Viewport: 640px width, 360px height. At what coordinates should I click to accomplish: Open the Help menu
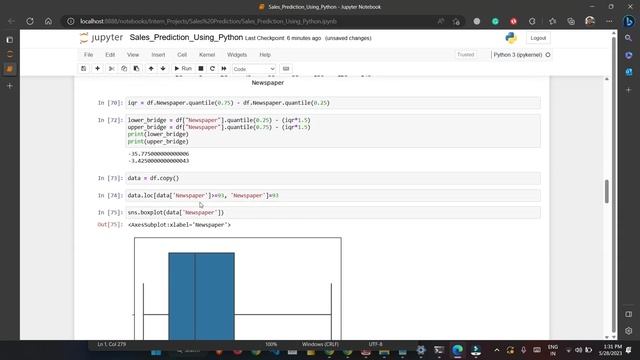coord(265,55)
